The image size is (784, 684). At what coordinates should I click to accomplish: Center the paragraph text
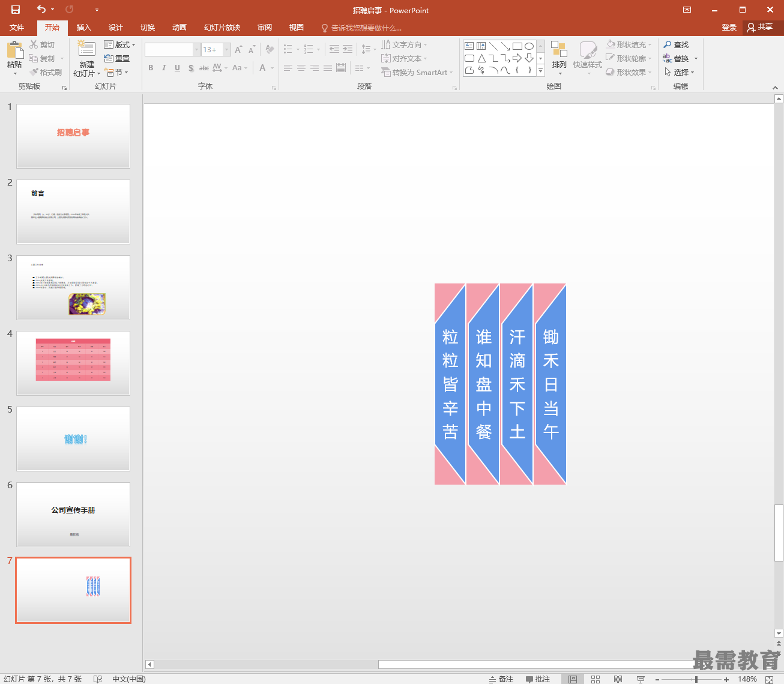(301, 68)
